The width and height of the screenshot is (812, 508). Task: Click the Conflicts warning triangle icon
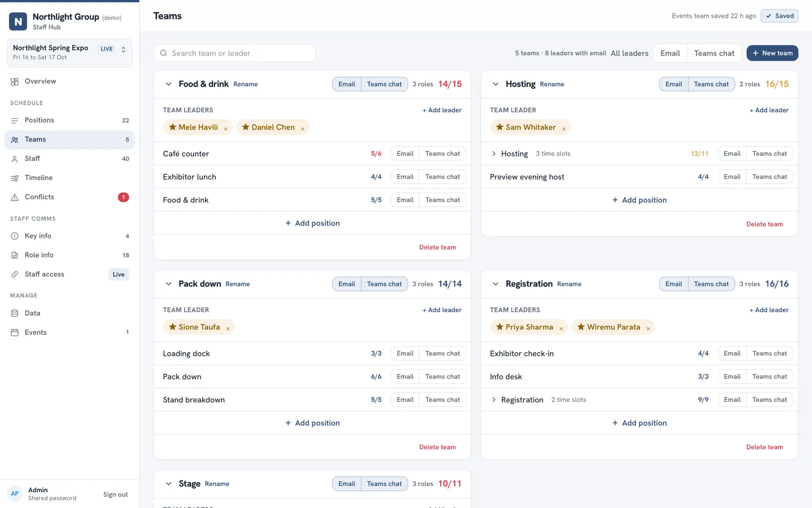coord(15,197)
